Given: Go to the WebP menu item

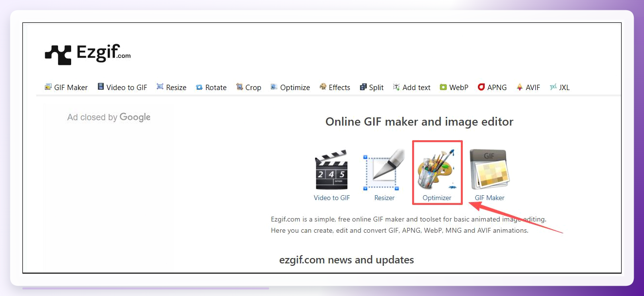Looking at the screenshot, I should pos(459,88).
